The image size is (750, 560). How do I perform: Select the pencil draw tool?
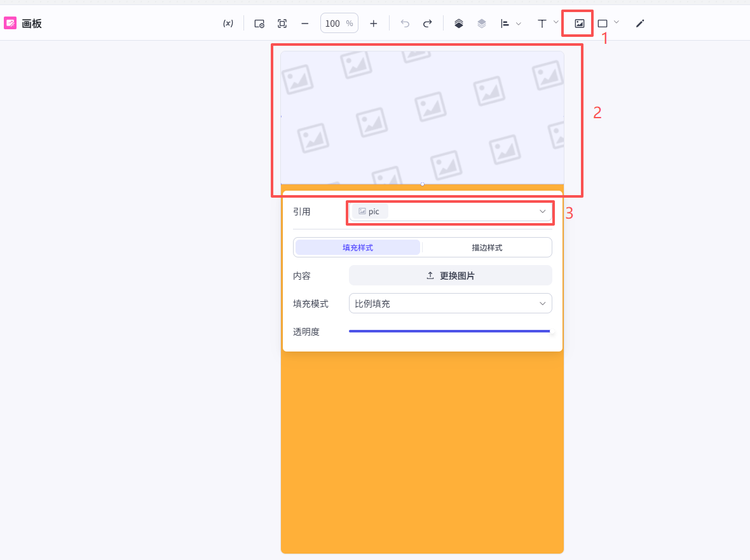[x=640, y=24]
